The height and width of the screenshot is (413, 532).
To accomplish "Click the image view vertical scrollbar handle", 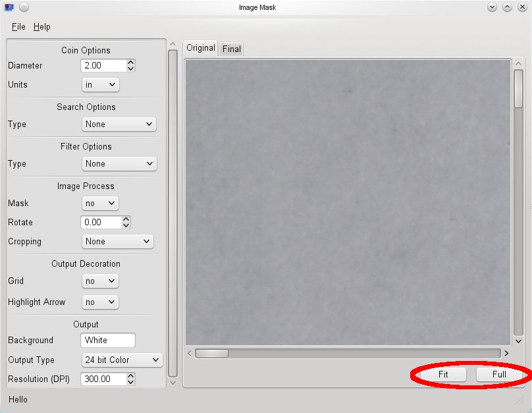I will [518, 89].
